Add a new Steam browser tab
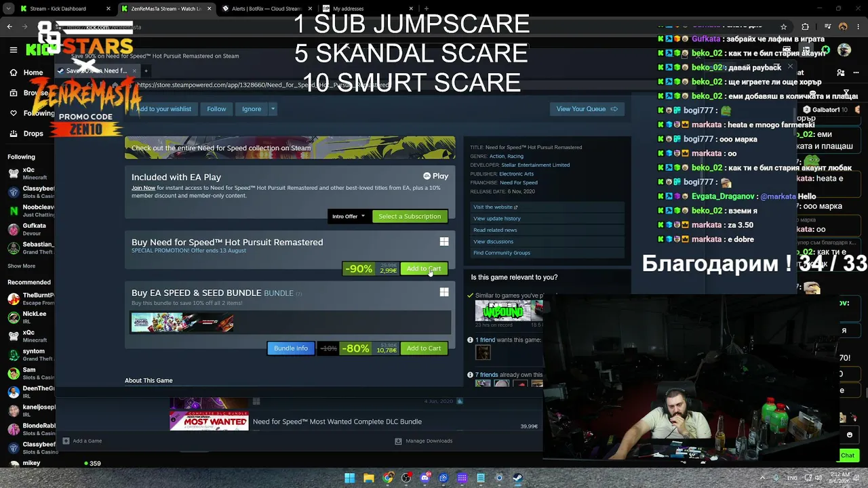Screen dimensions: 868x488 point(146,70)
